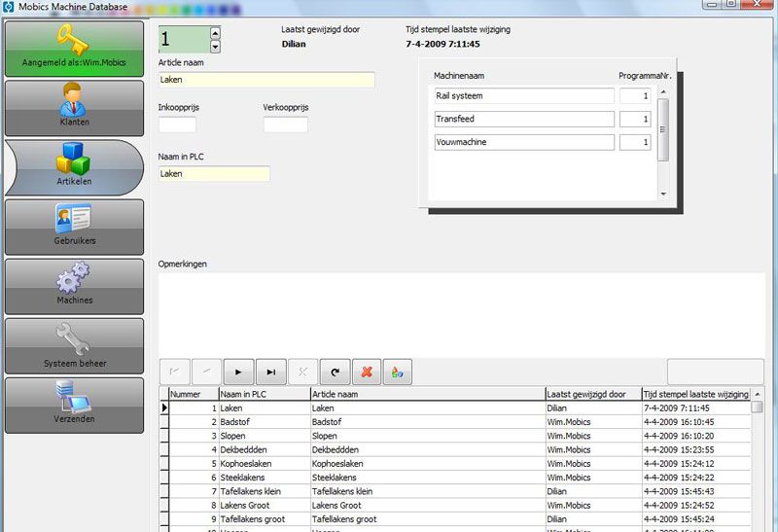Click the Verzenden sidebar button
This screenshot has height=532, width=778.
(74, 405)
